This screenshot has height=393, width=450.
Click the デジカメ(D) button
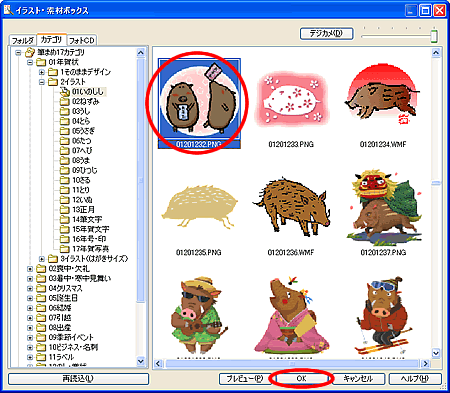click(x=326, y=33)
